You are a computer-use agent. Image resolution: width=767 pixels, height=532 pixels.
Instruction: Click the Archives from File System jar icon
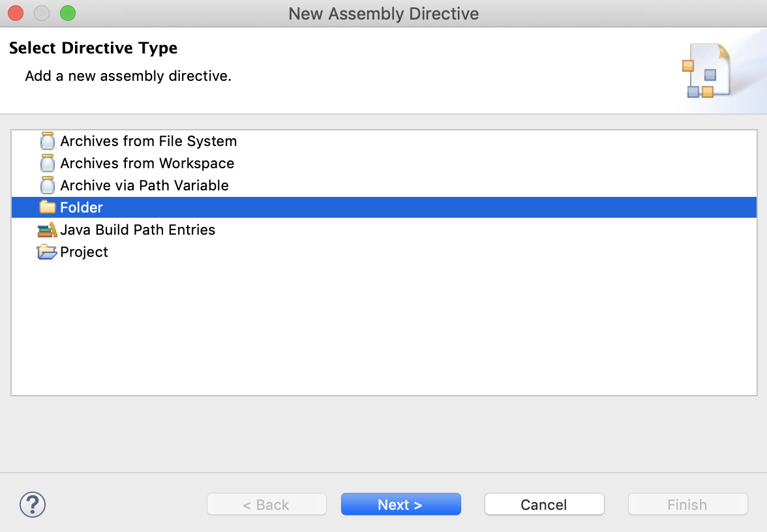48,141
